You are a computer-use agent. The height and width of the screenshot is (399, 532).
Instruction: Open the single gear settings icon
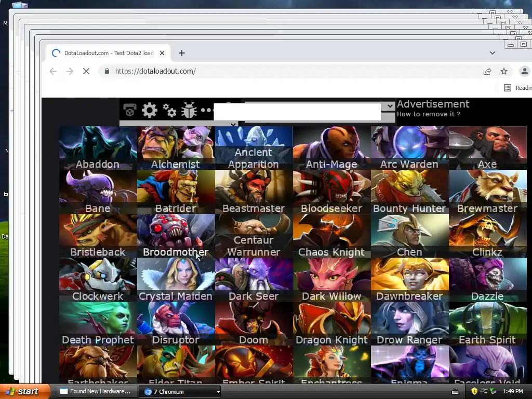[x=149, y=110]
